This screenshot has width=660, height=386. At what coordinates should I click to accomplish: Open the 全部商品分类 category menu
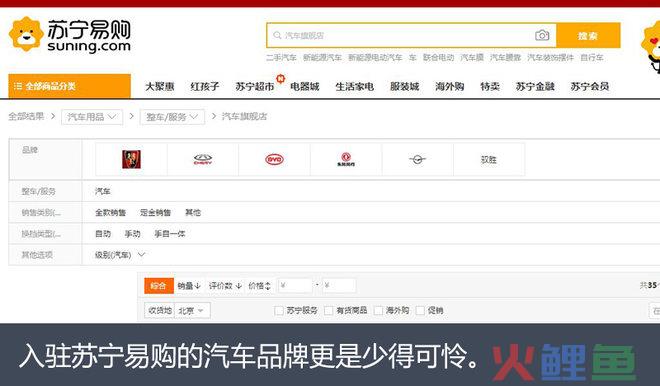point(69,86)
